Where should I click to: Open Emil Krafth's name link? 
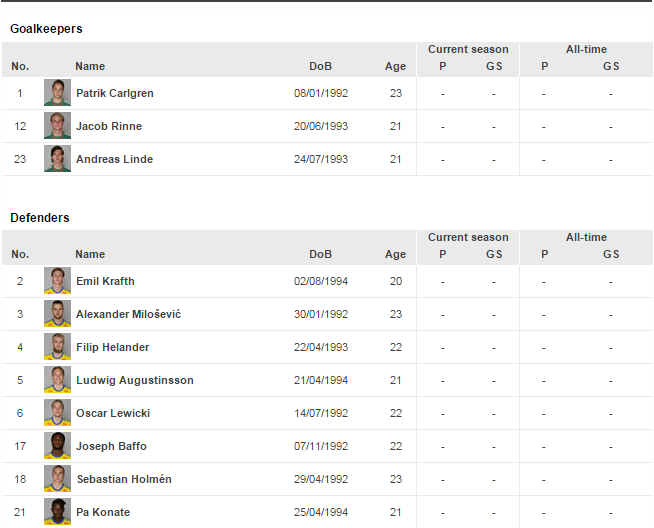(x=105, y=281)
